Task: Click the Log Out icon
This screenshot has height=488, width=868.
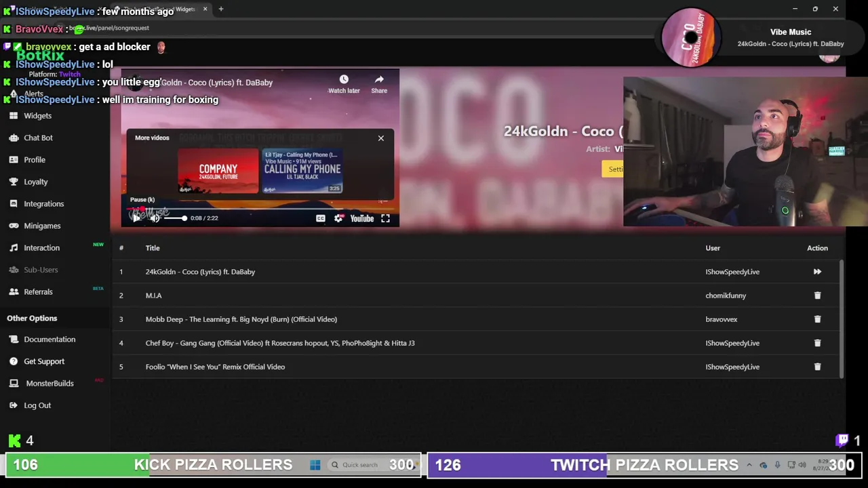Action: [x=14, y=405]
